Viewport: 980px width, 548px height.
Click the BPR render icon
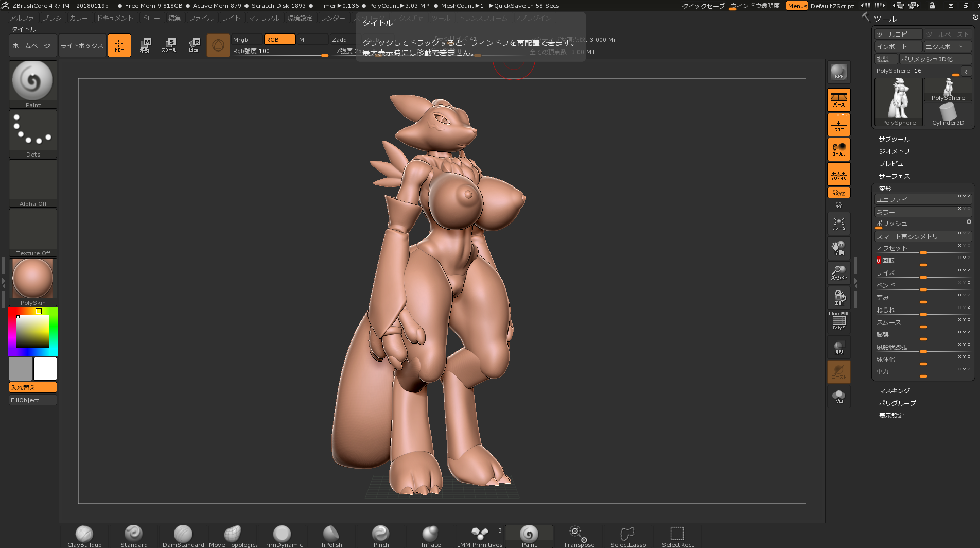tap(838, 73)
